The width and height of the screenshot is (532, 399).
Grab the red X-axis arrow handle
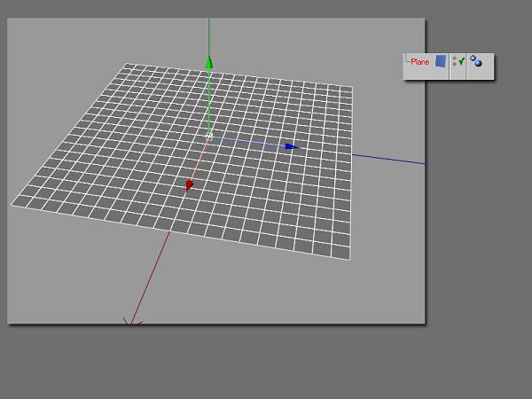[x=189, y=185]
